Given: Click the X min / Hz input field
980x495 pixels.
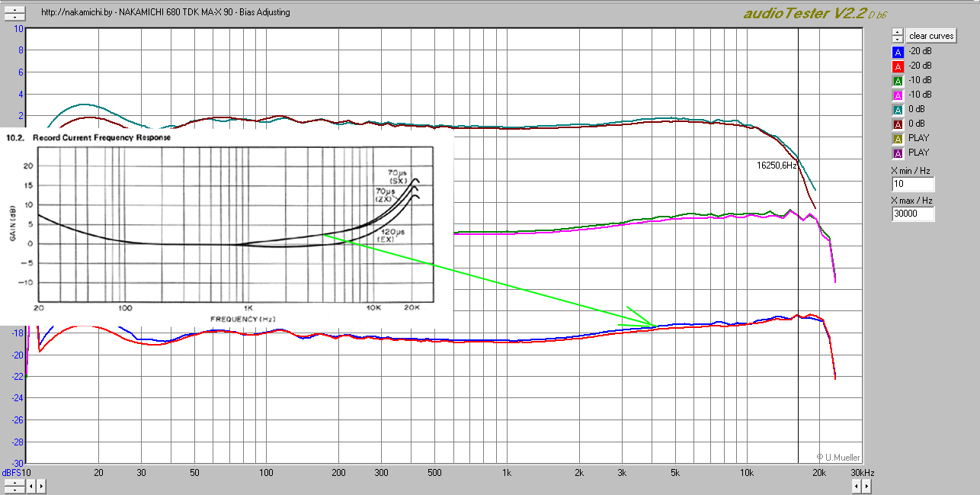Looking at the screenshot, I should [x=912, y=185].
